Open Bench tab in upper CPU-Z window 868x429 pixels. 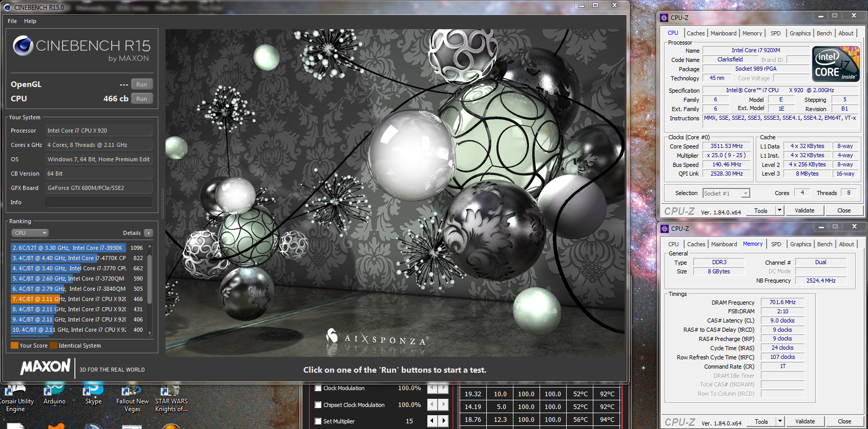point(824,33)
